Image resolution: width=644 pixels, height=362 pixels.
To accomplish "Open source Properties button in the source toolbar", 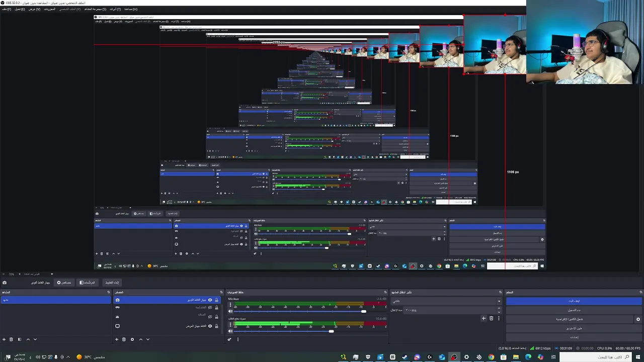I will pyautogui.click(x=64, y=283).
